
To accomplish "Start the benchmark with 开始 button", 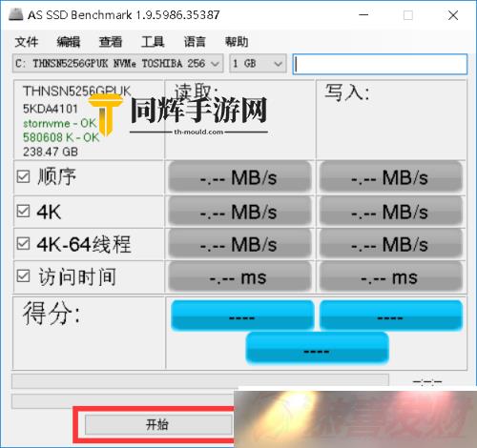I will [158, 424].
